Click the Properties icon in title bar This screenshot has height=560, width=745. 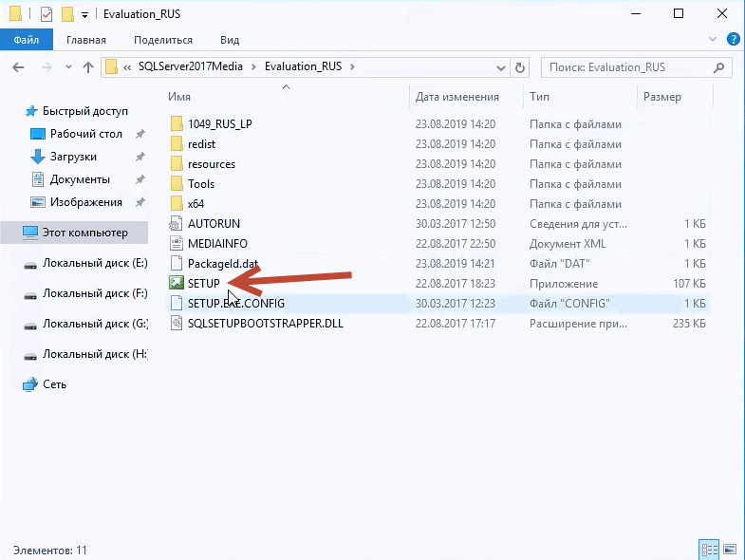[46, 14]
